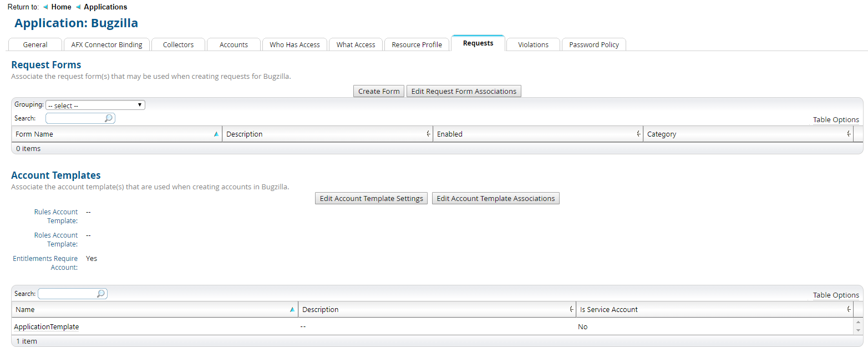Open the Who Has Access tab
Image resolution: width=868 pixels, height=347 pixels.
click(x=295, y=45)
